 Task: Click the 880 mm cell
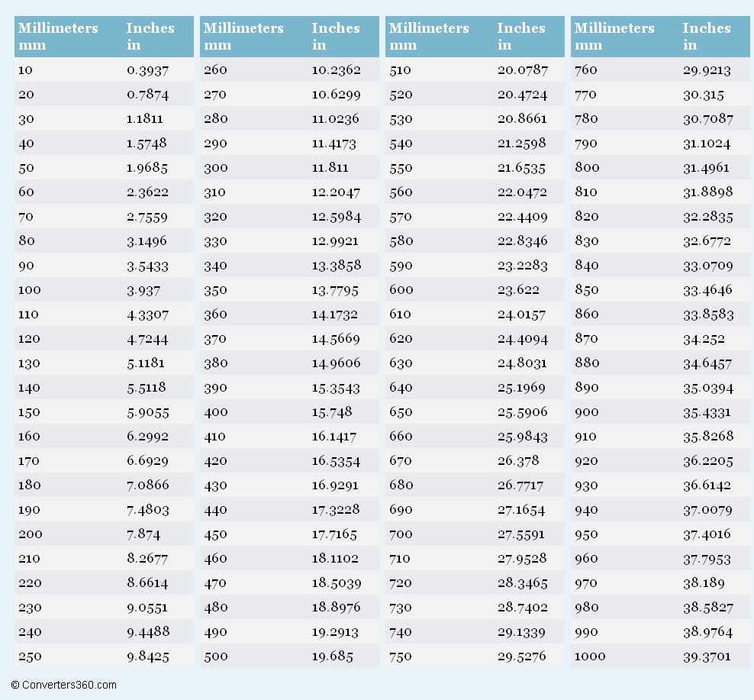pos(587,363)
